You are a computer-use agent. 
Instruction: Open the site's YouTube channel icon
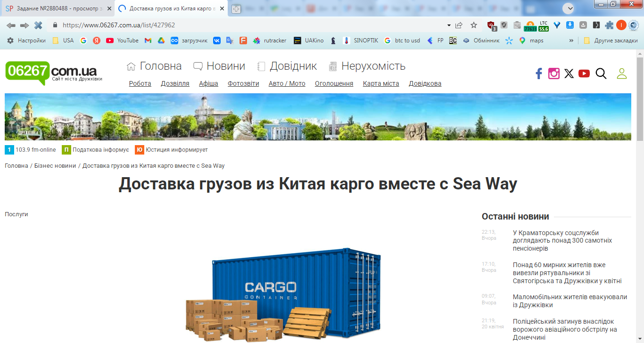(584, 73)
